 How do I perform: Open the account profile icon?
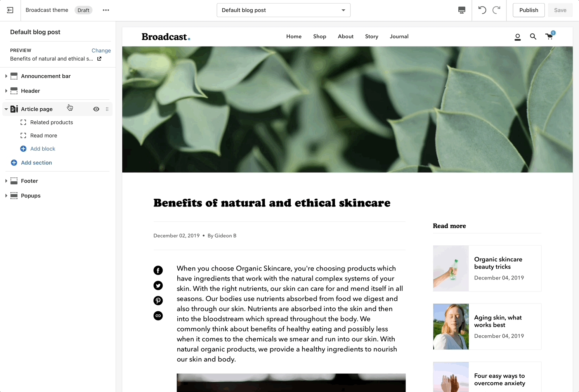[x=518, y=37]
